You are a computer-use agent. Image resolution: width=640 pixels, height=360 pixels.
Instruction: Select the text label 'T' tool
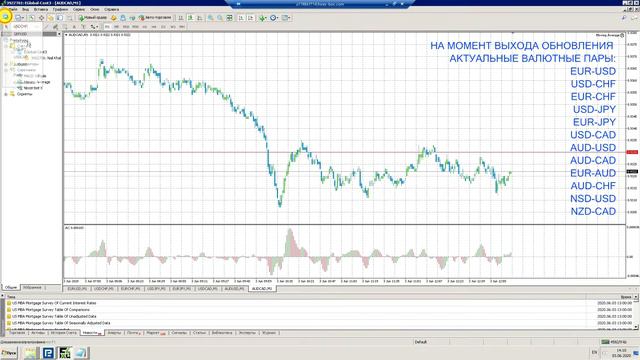point(83,27)
